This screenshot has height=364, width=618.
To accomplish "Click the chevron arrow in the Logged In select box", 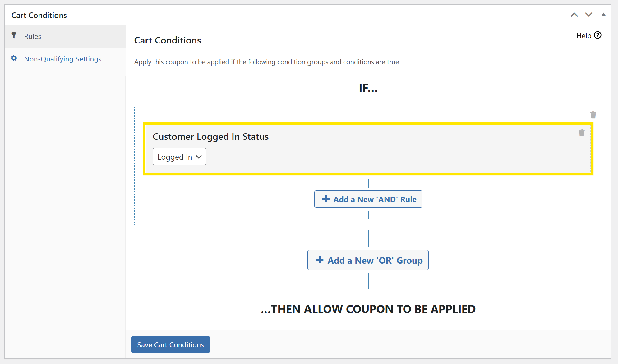I will [199, 157].
